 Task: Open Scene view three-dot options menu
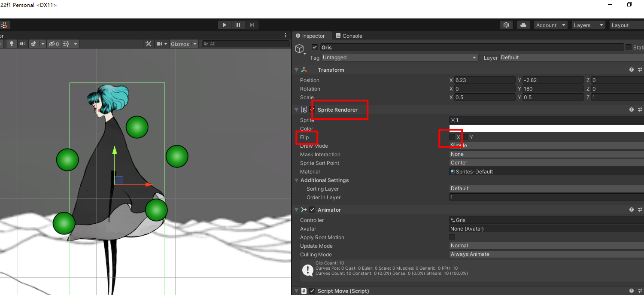(286, 35)
